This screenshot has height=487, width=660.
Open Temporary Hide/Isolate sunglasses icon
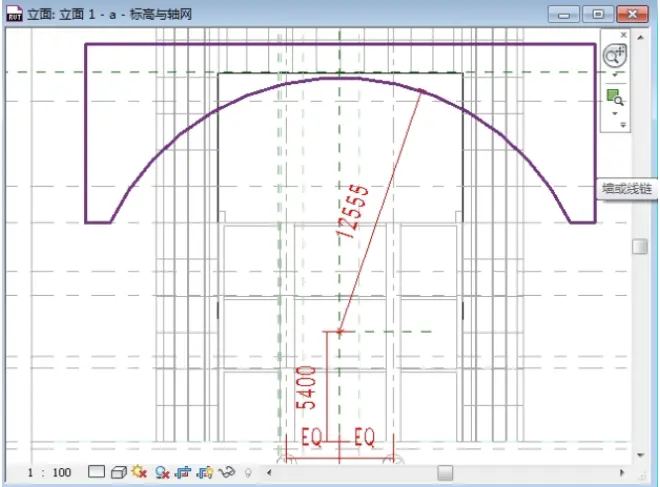227,472
